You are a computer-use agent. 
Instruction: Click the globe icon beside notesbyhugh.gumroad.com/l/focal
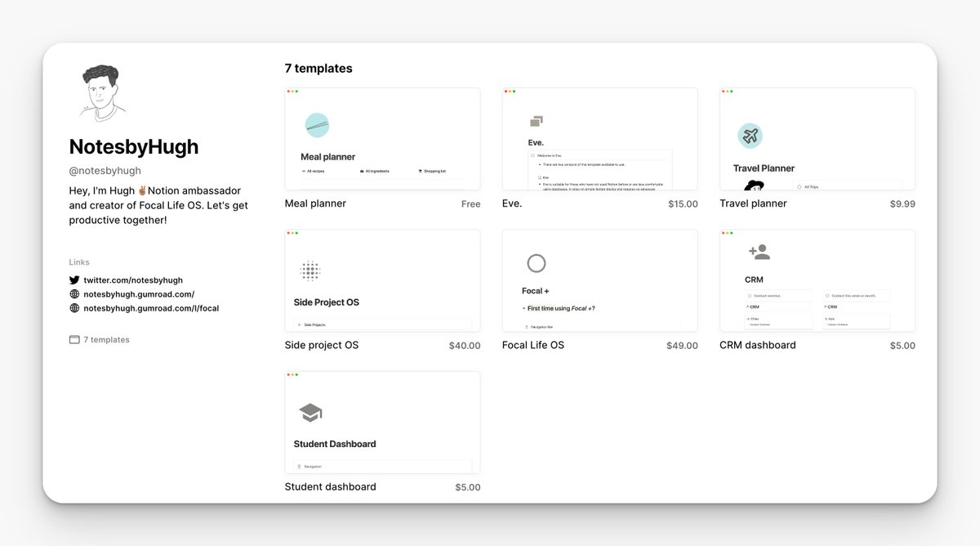pos(74,308)
